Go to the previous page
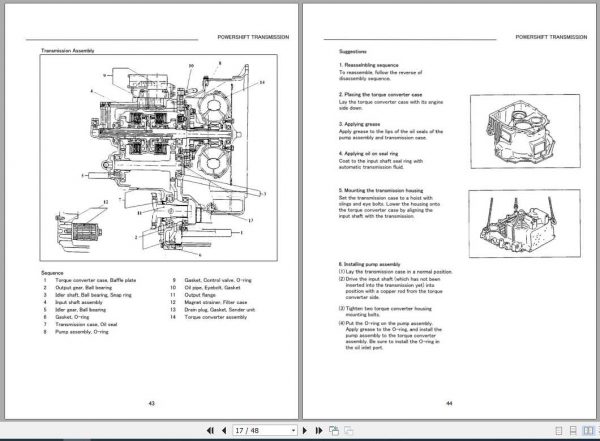The image size is (600, 441). (x=224, y=431)
